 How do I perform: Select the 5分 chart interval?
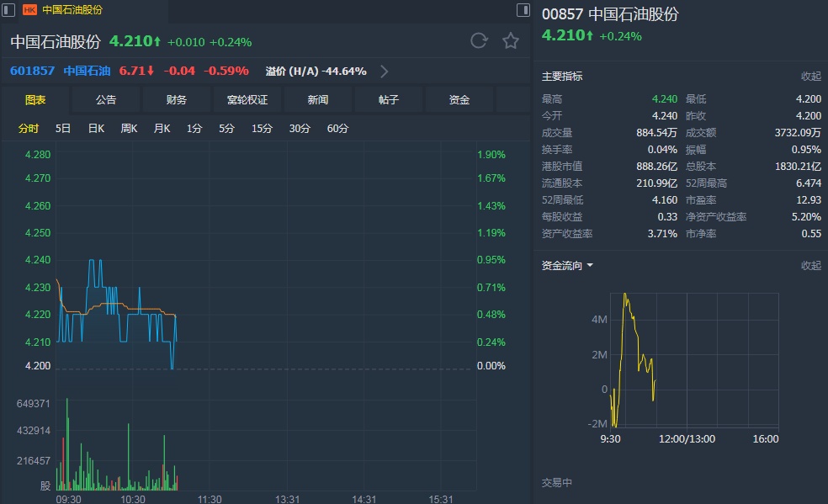[x=226, y=128]
